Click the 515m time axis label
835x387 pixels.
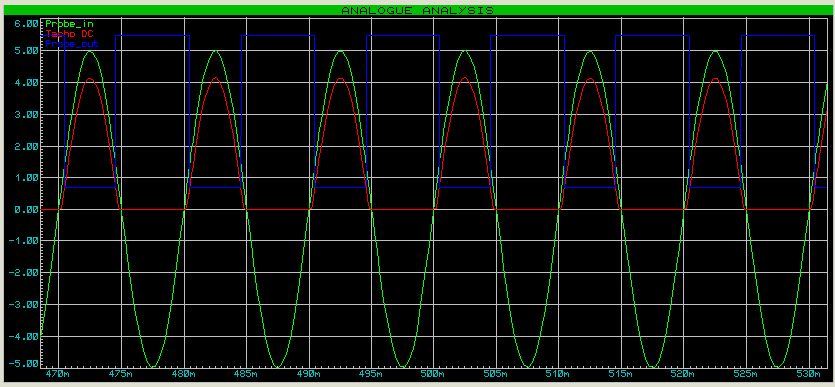click(x=621, y=374)
